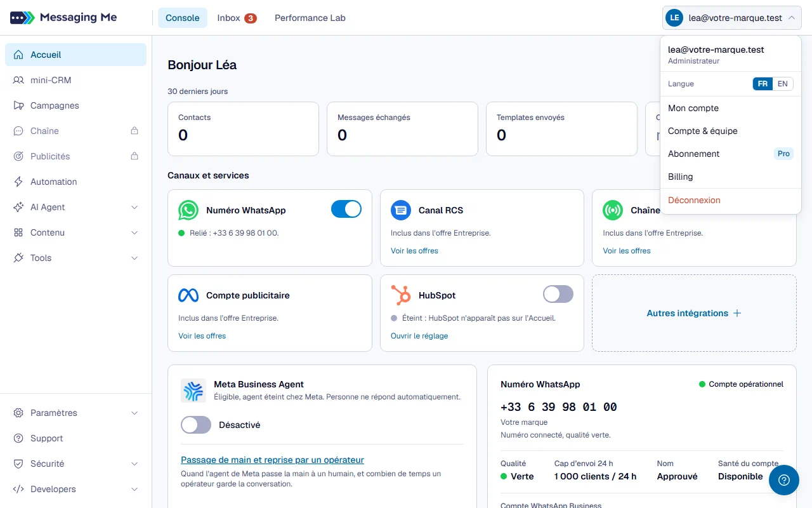812x508 pixels.
Task: Collapse the account menu with top-right chevron
Action: coord(792,18)
